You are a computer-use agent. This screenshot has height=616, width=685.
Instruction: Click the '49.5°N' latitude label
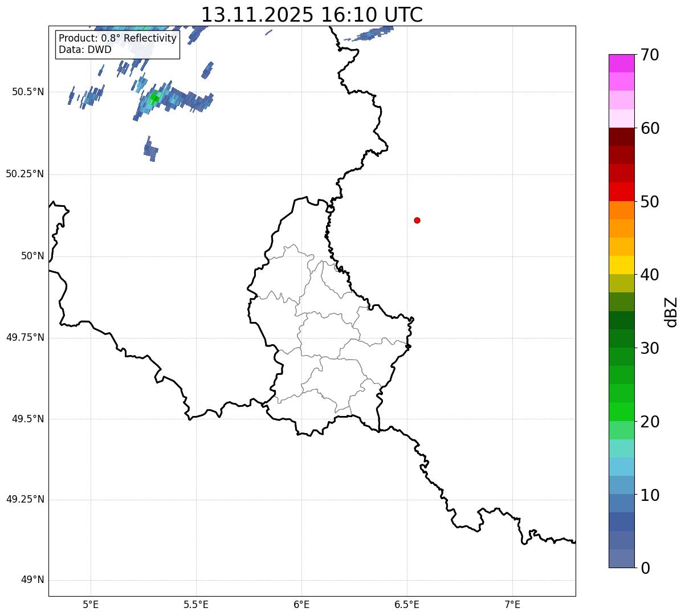click(x=28, y=419)
